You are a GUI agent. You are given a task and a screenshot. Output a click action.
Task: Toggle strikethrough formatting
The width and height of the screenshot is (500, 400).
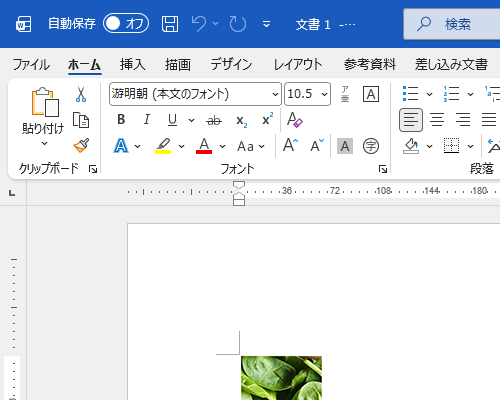click(x=214, y=120)
